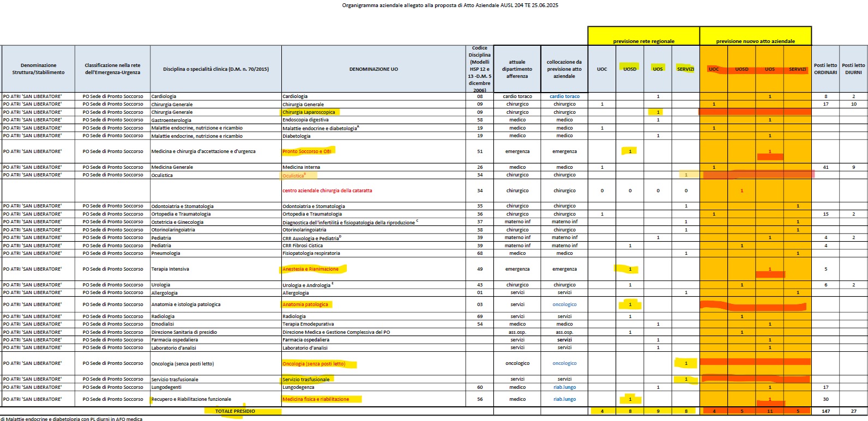Click the 'collocazione da previsione atto aziendale' header
Screen dimensions: 868x421
pyautogui.click(x=564, y=69)
